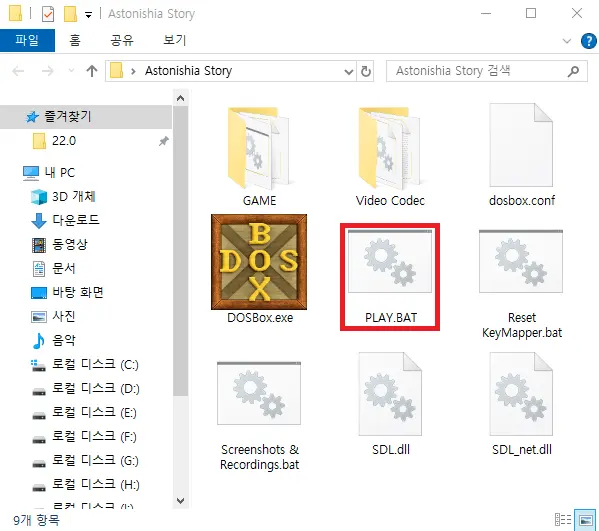This screenshot has height=531, width=599.
Task: Select Screenshots & Recordings.bat file
Action: point(259,416)
